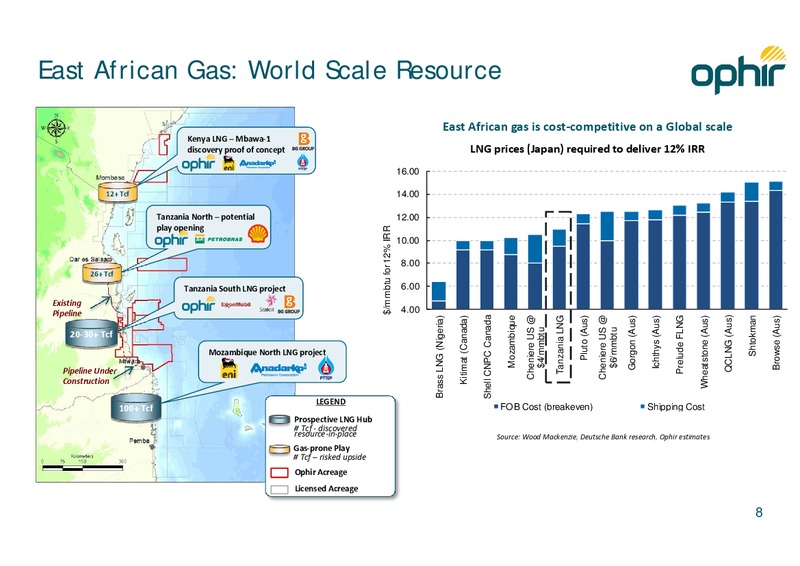The image size is (800, 566).
Task: Click the Ophir logo in Tanzania South callout
Action: (198, 306)
